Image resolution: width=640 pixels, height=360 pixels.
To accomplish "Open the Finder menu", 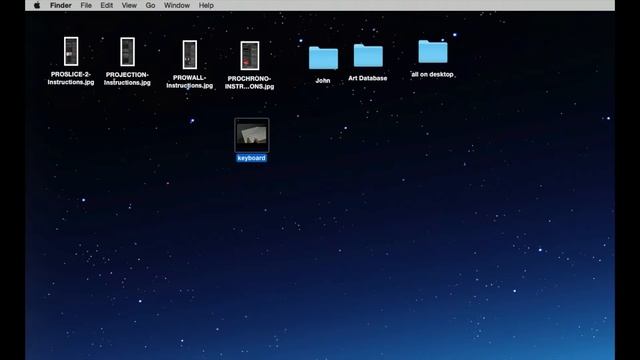I will click(x=61, y=5).
